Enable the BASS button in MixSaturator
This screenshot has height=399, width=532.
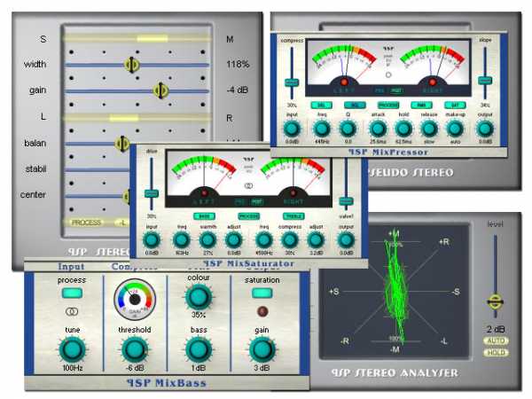(204, 216)
